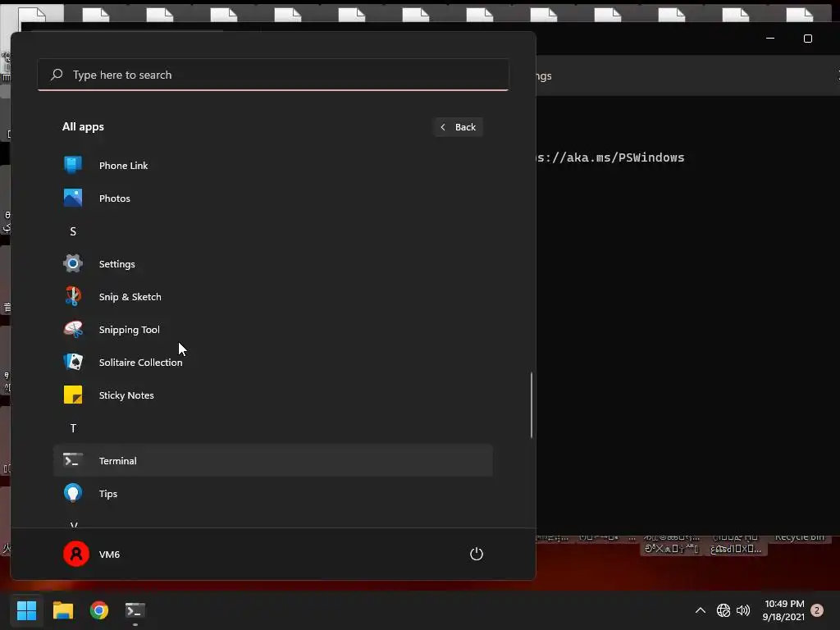This screenshot has width=840, height=630.
Task: Jump to letter T section header
Action: (73, 427)
